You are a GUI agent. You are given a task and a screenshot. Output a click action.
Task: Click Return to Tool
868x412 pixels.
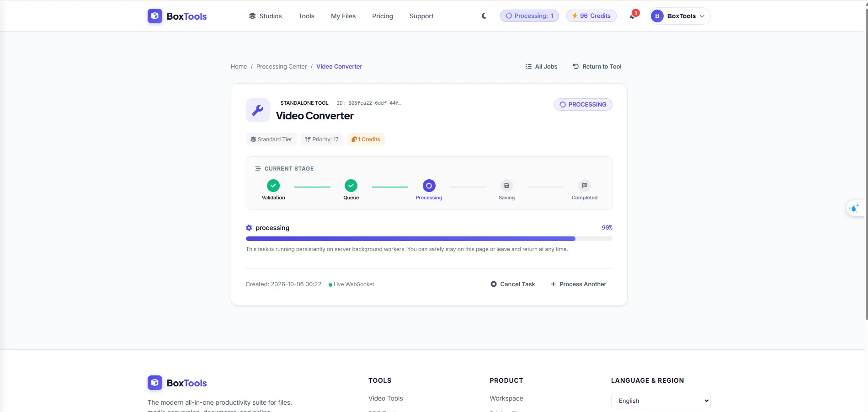597,66
